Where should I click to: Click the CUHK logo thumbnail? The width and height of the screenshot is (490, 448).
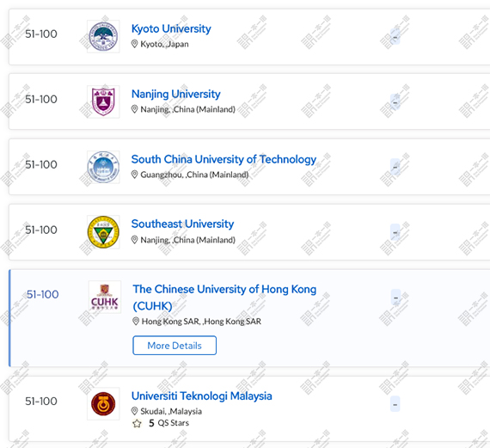point(104,297)
